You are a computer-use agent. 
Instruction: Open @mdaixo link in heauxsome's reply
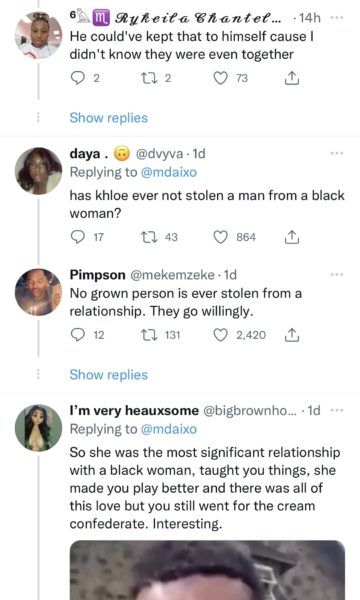[169, 429]
